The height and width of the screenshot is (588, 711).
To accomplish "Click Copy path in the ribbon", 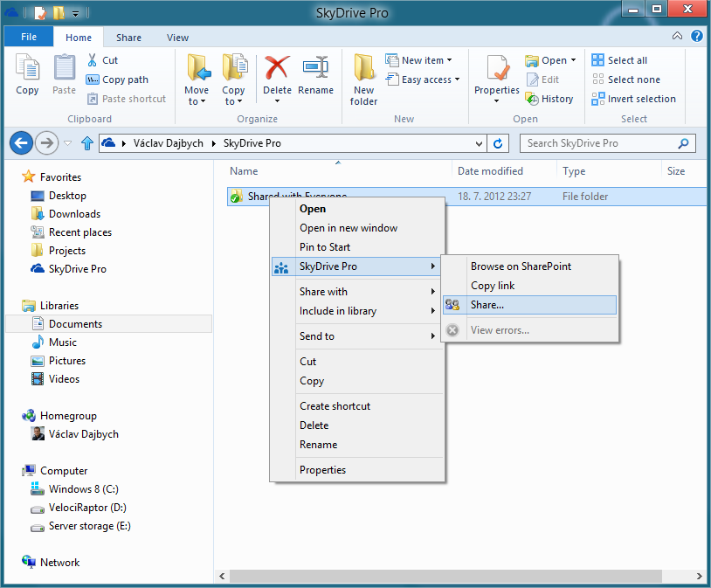I will point(117,80).
